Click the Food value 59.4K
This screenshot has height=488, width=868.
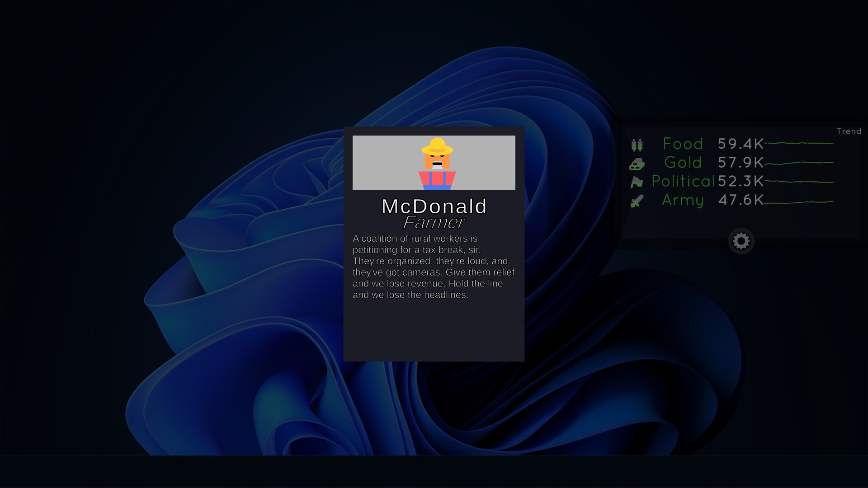[x=741, y=144]
